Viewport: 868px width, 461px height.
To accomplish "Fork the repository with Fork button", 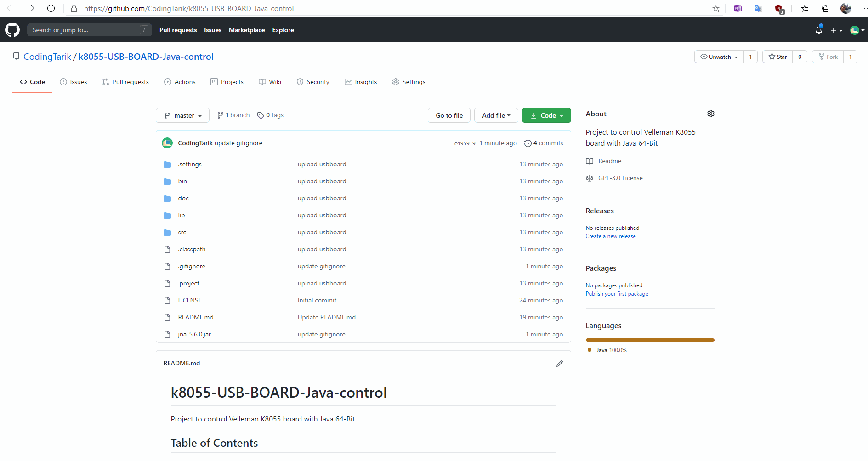I will (x=828, y=57).
